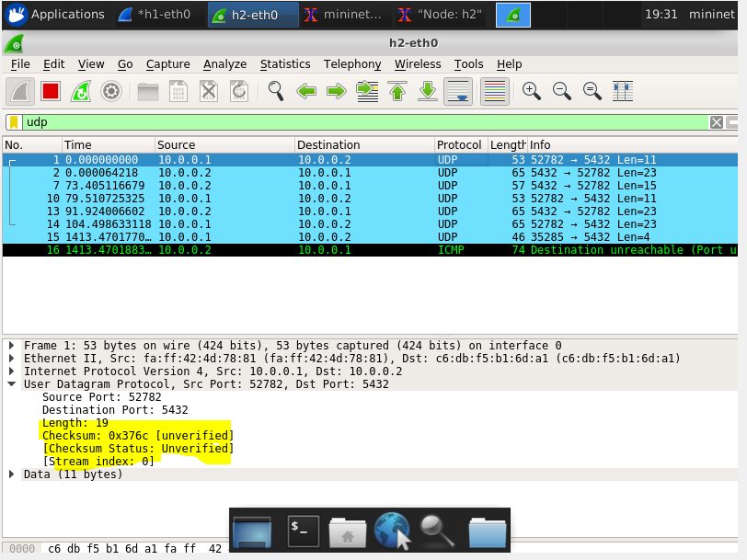
Task: Find a packet using the magnifier icon
Action: tap(275, 91)
